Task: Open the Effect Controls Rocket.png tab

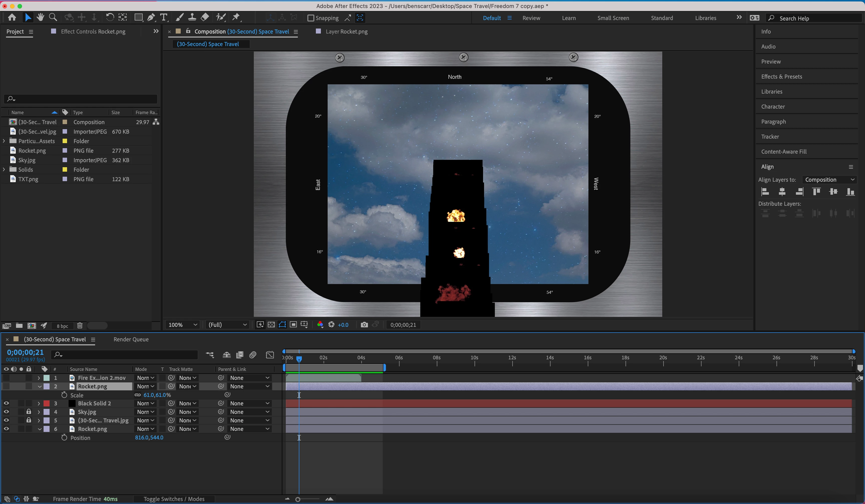Action: tap(93, 31)
